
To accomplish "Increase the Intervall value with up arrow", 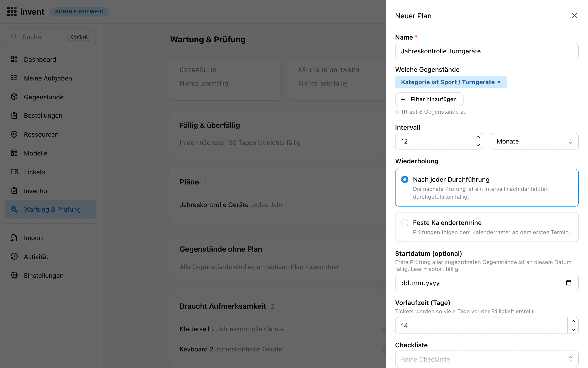I will coord(478,137).
